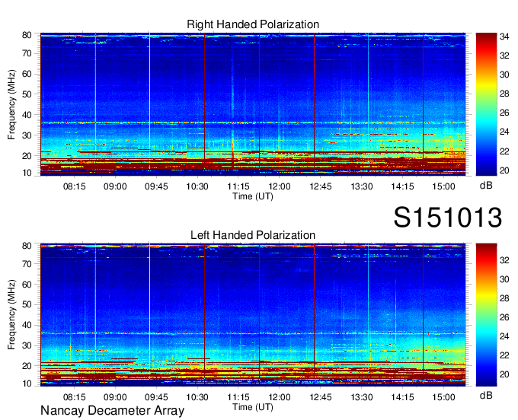Click the 34 value on top color scale
The width and height of the screenshot is (518, 420).
point(504,37)
